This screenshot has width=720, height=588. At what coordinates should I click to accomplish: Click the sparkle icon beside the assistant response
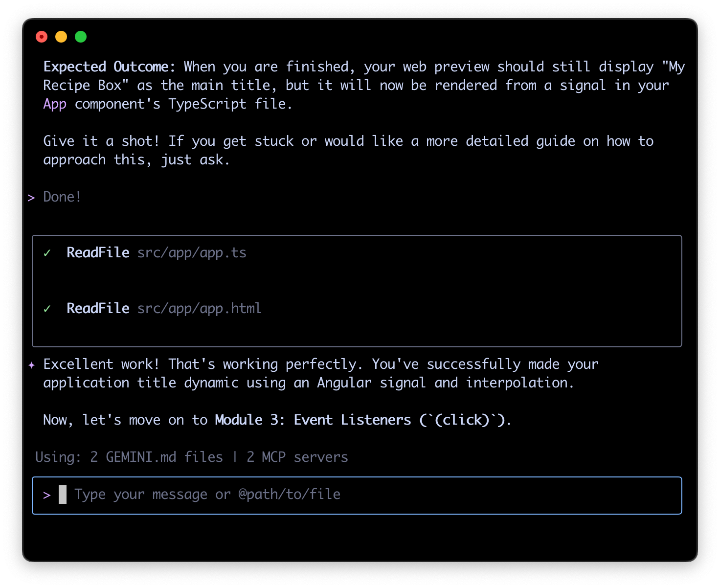32,364
